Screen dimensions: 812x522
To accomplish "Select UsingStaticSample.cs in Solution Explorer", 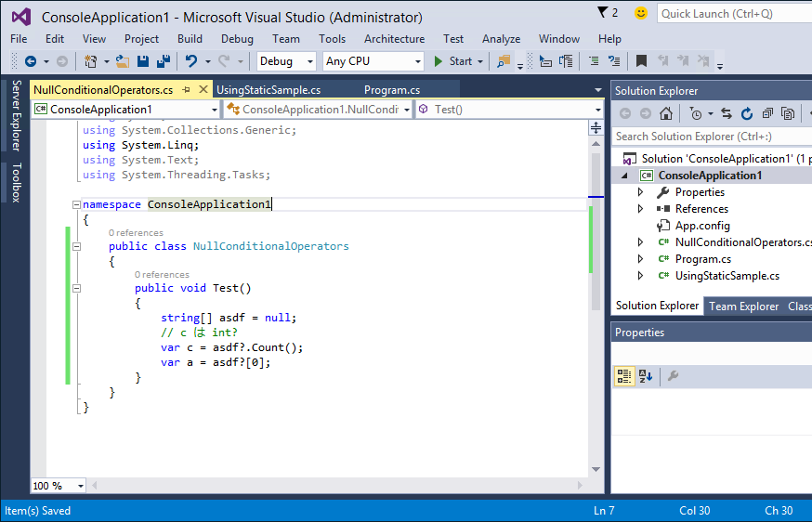I will [x=727, y=276].
